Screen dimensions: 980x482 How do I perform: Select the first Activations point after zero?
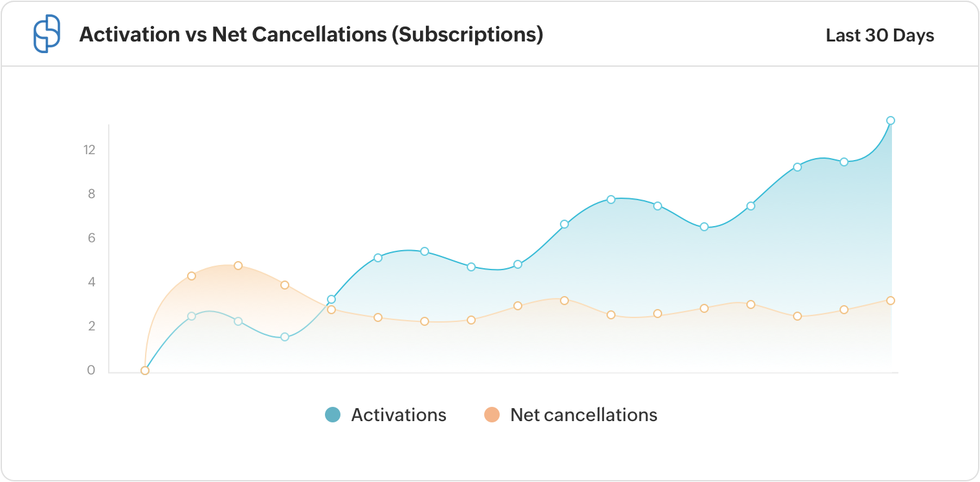[192, 316]
